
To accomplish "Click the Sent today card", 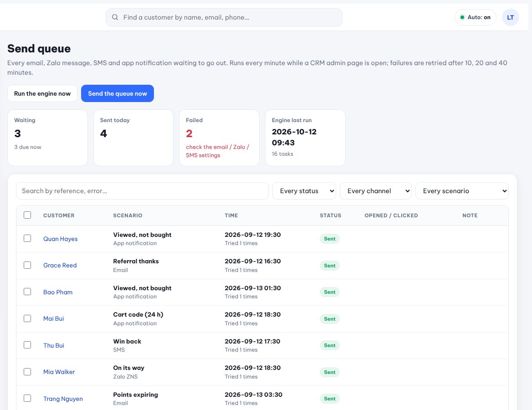I will click(133, 138).
